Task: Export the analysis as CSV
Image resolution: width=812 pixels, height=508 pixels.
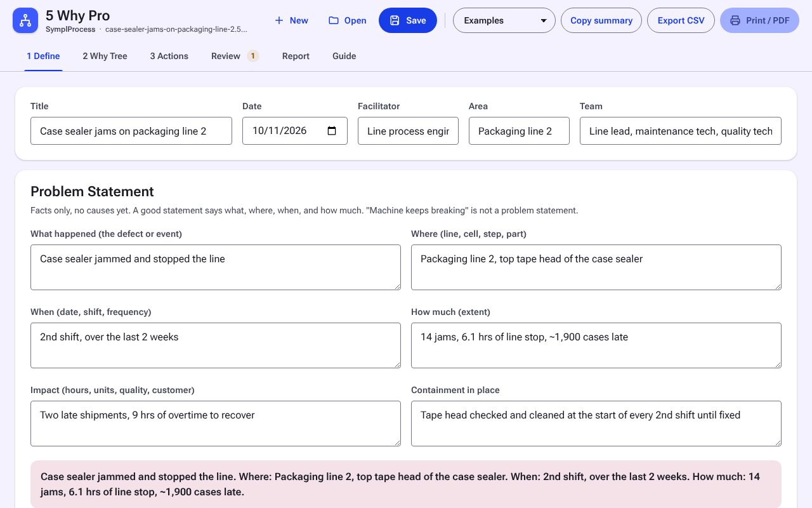Action: click(681, 20)
